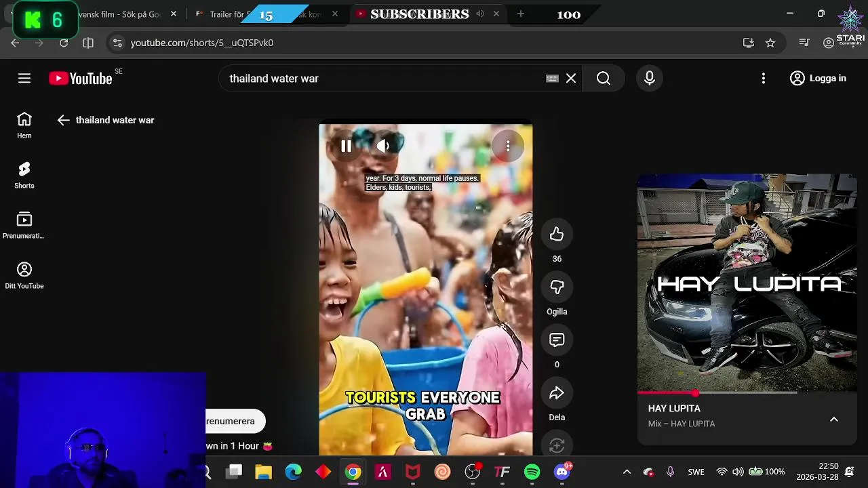This screenshot has width=868, height=488.
Task: Submit search with magnifier button
Action: click(604, 79)
